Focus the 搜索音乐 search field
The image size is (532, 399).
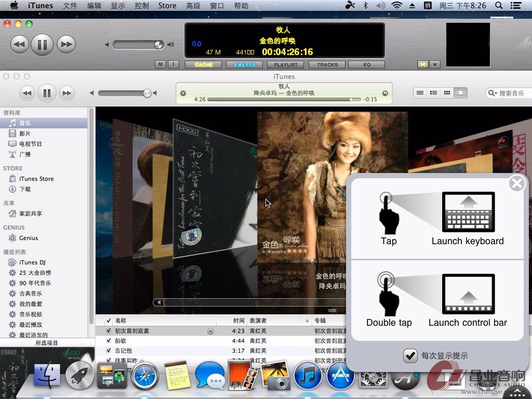pyautogui.click(x=509, y=93)
